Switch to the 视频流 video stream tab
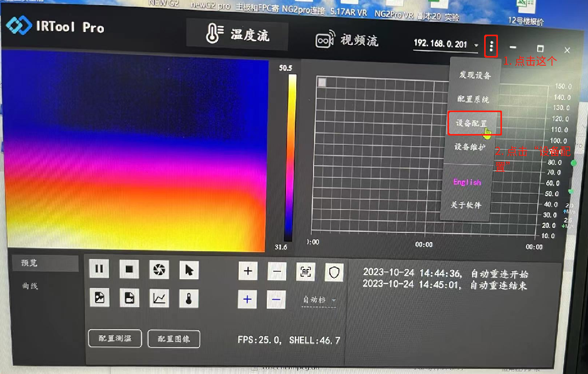 [347, 40]
